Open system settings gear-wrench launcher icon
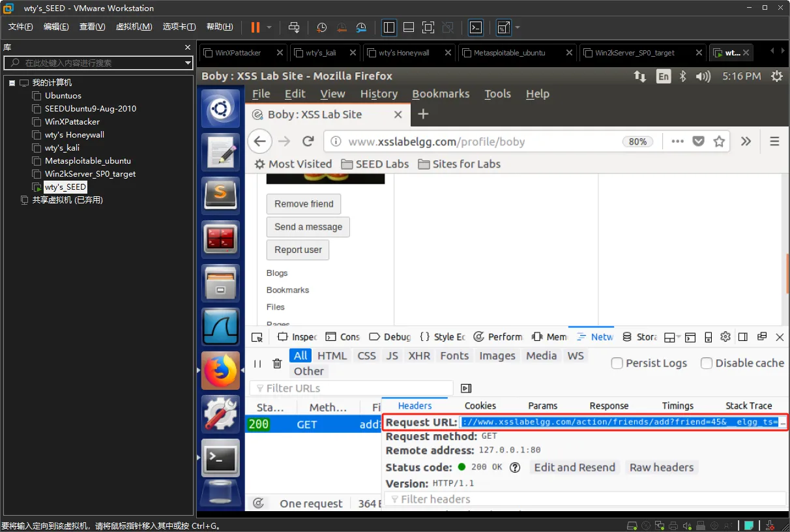The width and height of the screenshot is (790, 532). pyautogui.click(x=221, y=414)
